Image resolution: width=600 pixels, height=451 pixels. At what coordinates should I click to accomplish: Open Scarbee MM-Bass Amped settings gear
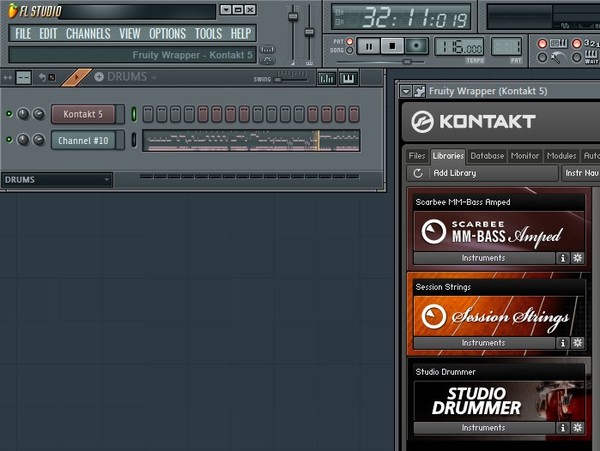[577, 258]
